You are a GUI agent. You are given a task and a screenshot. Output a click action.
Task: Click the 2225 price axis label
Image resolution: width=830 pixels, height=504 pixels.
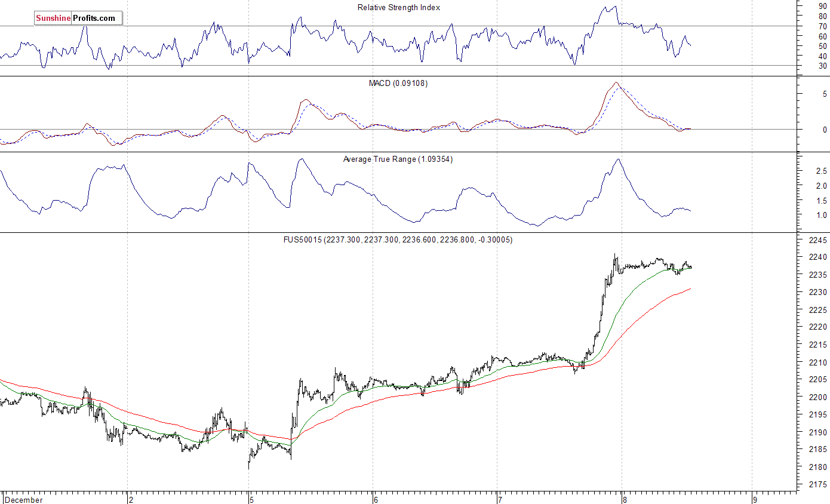(818, 310)
